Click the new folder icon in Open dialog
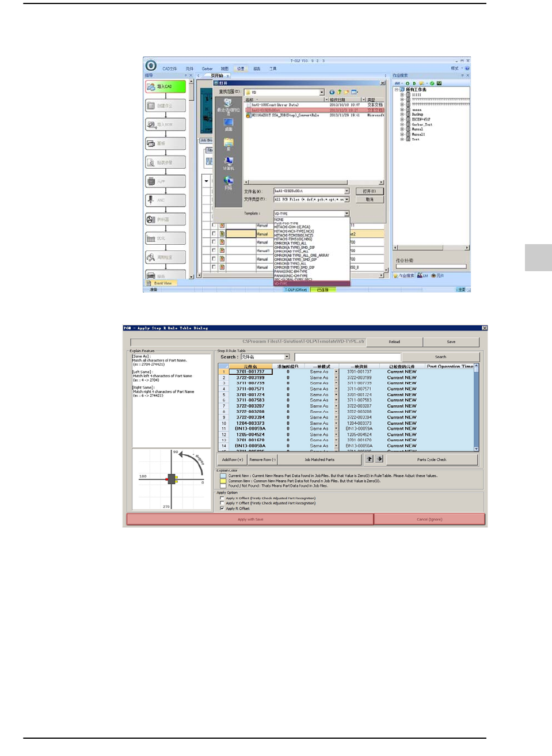The width and height of the screenshot is (552, 756). [x=347, y=92]
